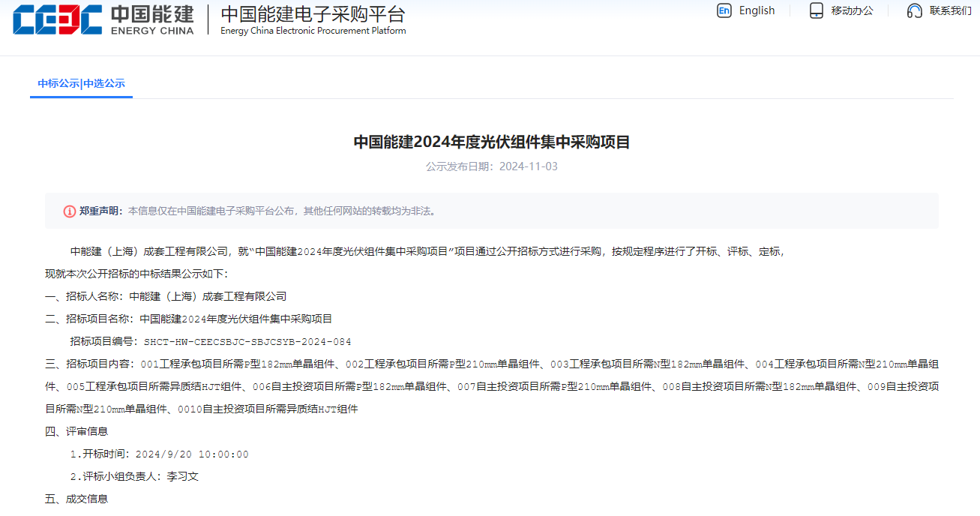
Task: Open the 移动办公 link
Action: [852, 10]
